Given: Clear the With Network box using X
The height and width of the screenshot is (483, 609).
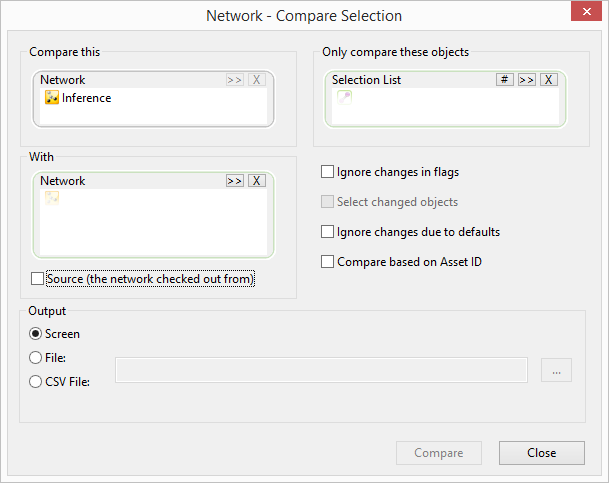Looking at the screenshot, I should click(x=256, y=181).
